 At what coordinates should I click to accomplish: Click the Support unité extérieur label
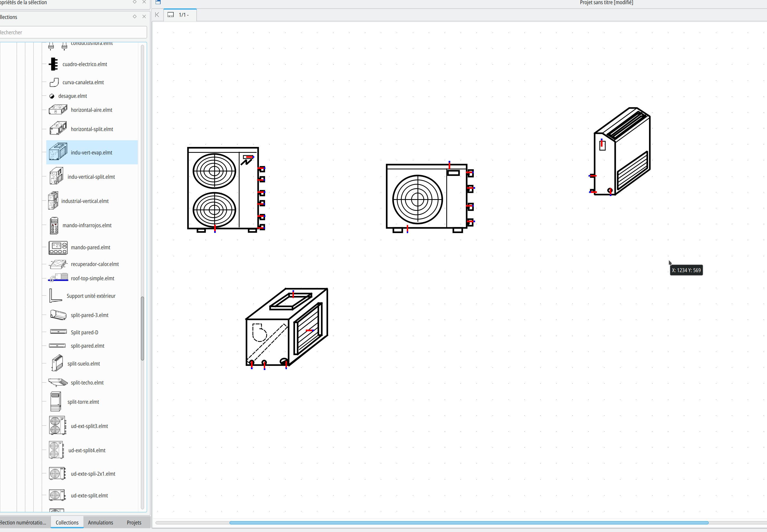(91, 296)
